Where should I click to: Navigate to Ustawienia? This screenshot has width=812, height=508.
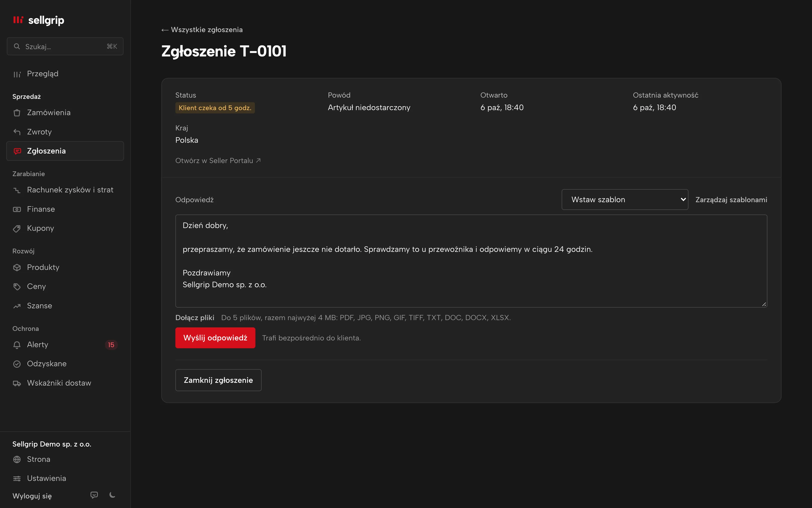65,478
